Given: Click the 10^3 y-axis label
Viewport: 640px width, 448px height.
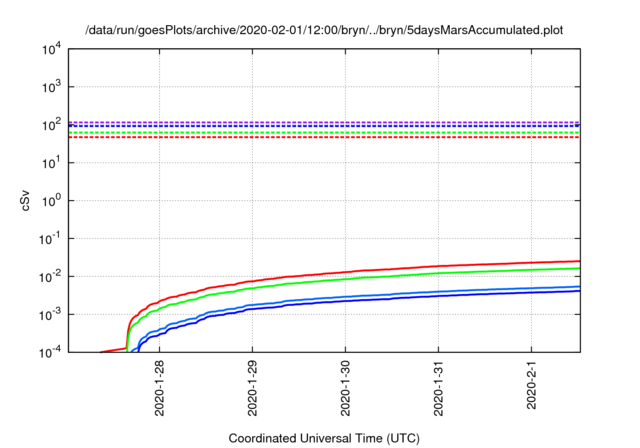Looking at the screenshot, I should point(51,87).
